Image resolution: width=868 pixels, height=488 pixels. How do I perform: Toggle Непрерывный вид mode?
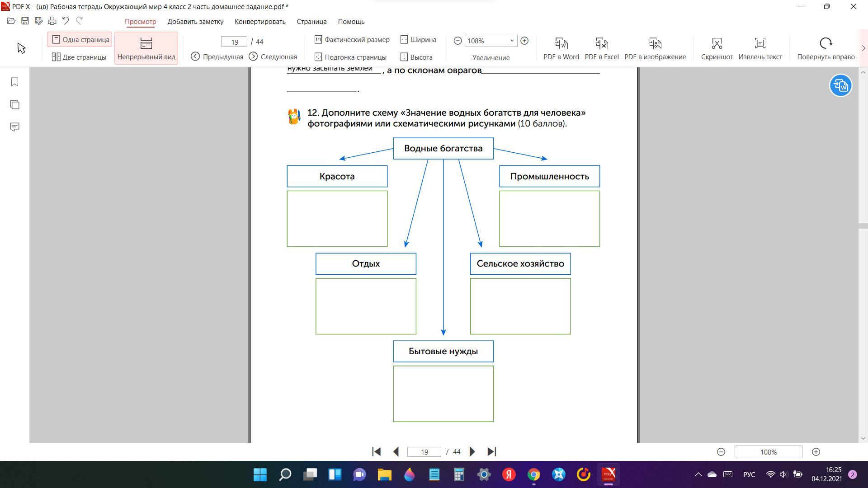[x=146, y=48]
